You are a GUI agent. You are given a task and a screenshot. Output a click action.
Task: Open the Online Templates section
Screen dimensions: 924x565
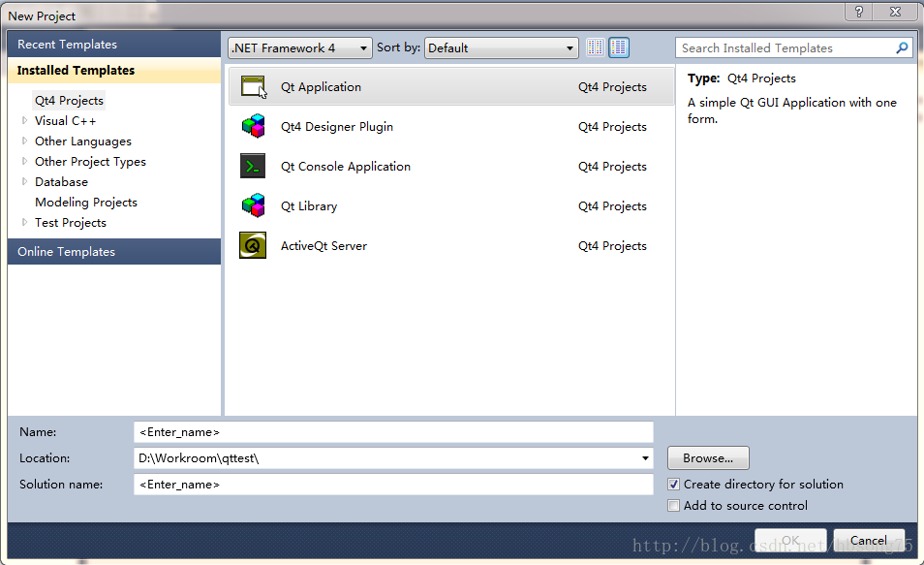click(x=114, y=251)
